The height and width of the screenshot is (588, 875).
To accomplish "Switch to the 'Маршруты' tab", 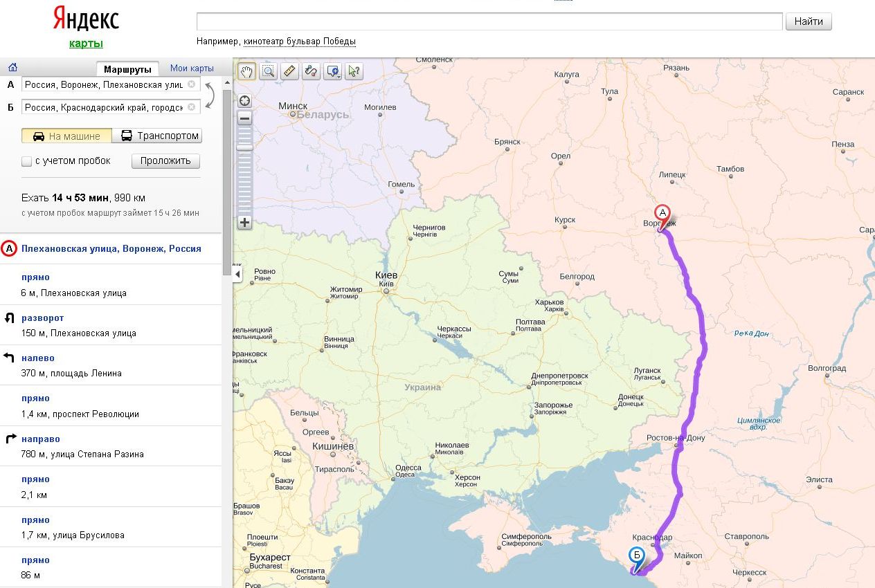I will pos(127,69).
